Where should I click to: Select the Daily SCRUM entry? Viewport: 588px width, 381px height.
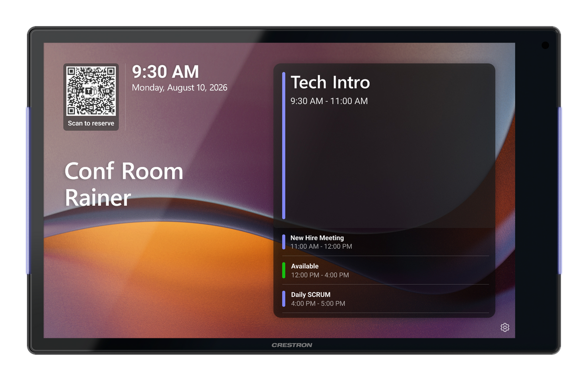[384, 299]
